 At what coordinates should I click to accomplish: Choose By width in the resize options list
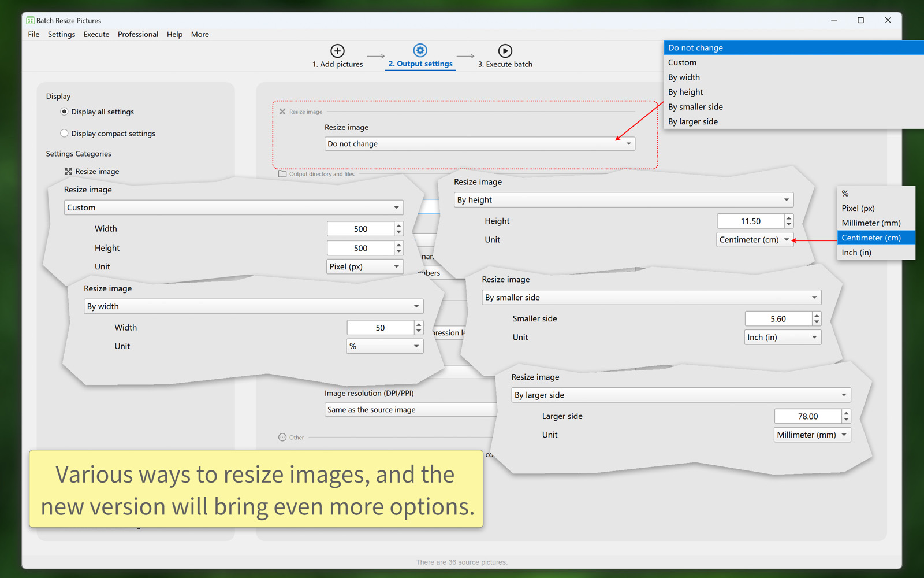coord(794,77)
